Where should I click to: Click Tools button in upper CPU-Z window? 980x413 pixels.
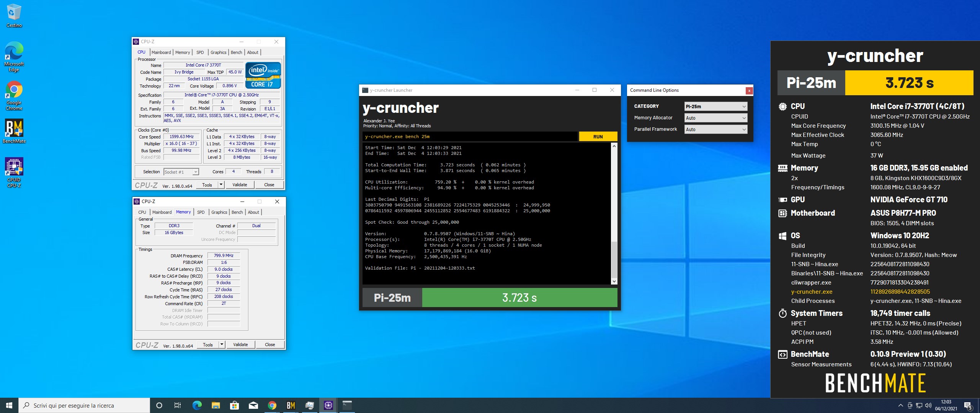pos(207,185)
